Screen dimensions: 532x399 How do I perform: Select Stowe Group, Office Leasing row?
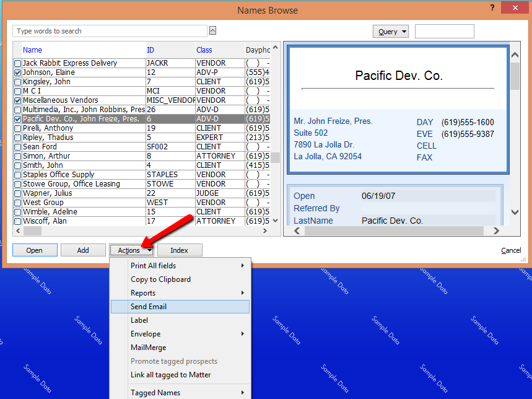point(142,184)
